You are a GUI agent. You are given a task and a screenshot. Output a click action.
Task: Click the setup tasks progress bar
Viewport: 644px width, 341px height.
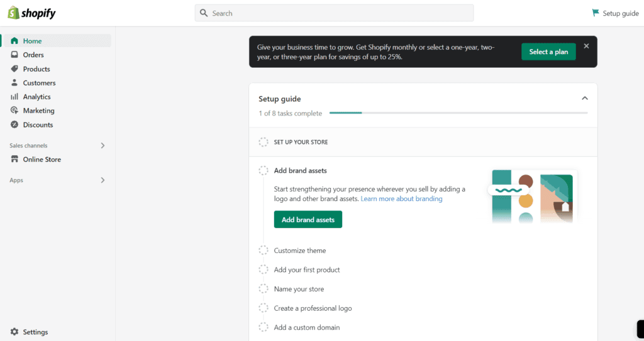pos(458,113)
